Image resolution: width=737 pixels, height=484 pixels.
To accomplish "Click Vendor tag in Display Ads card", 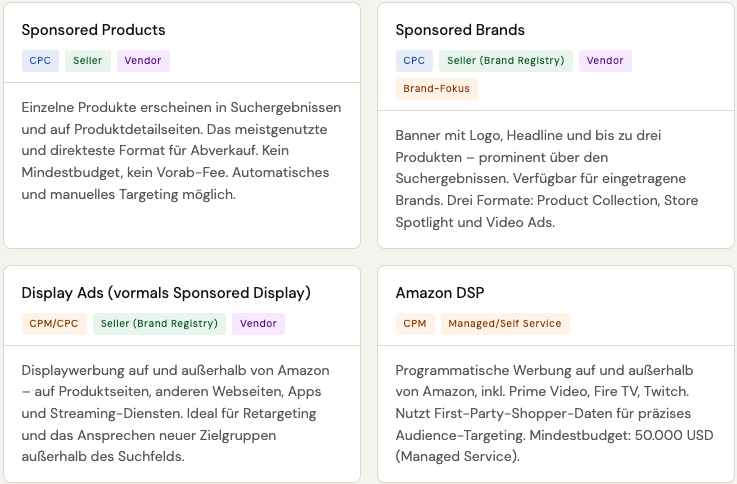I will tap(258, 324).
